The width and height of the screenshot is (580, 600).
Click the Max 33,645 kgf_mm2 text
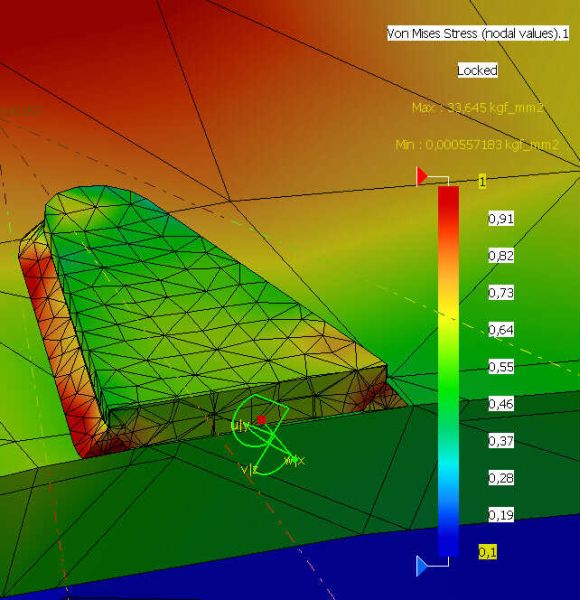point(477,108)
